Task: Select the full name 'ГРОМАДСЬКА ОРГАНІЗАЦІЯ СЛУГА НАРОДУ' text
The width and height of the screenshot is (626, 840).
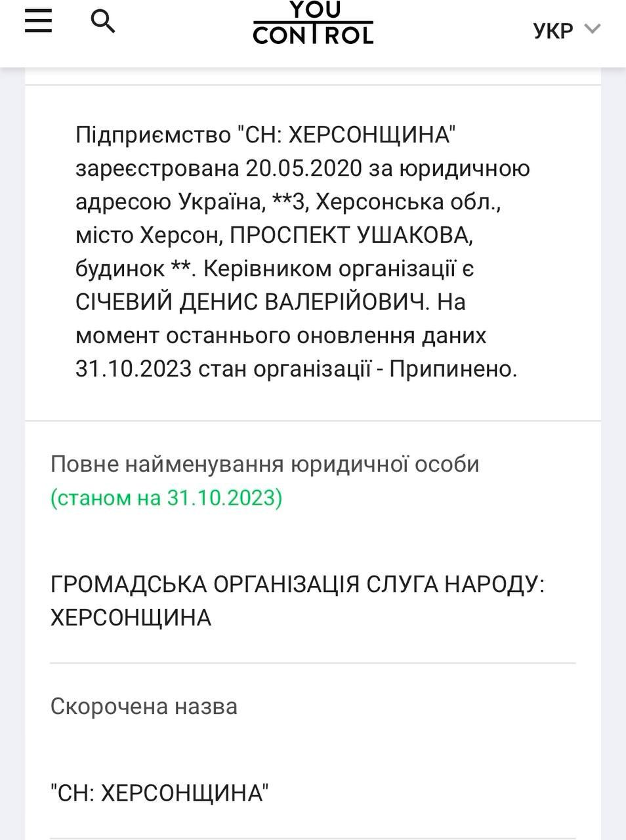Action: [297, 583]
